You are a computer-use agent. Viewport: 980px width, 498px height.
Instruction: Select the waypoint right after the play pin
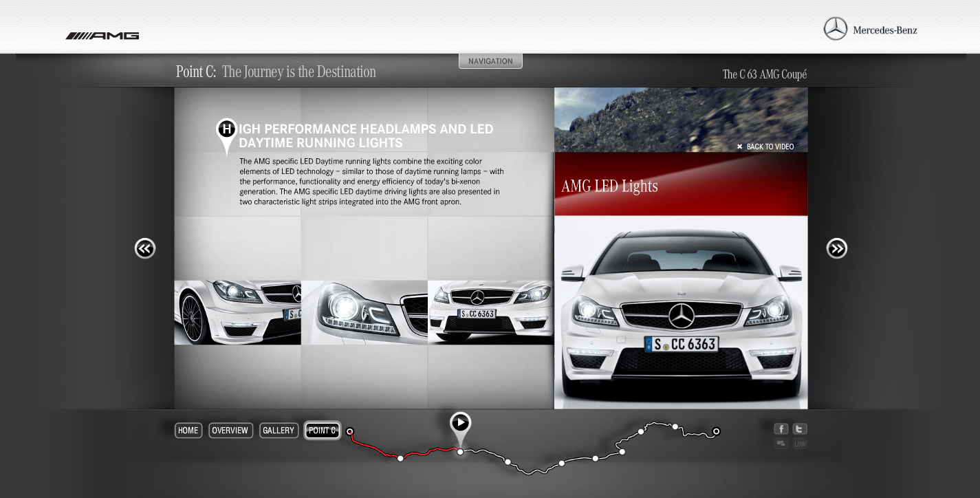pyautogui.click(x=508, y=462)
